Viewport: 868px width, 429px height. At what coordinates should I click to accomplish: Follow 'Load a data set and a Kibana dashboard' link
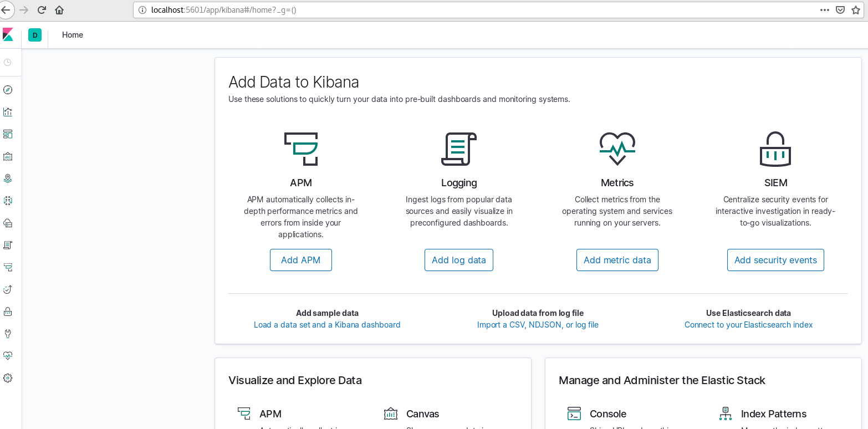click(x=327, y=325)
